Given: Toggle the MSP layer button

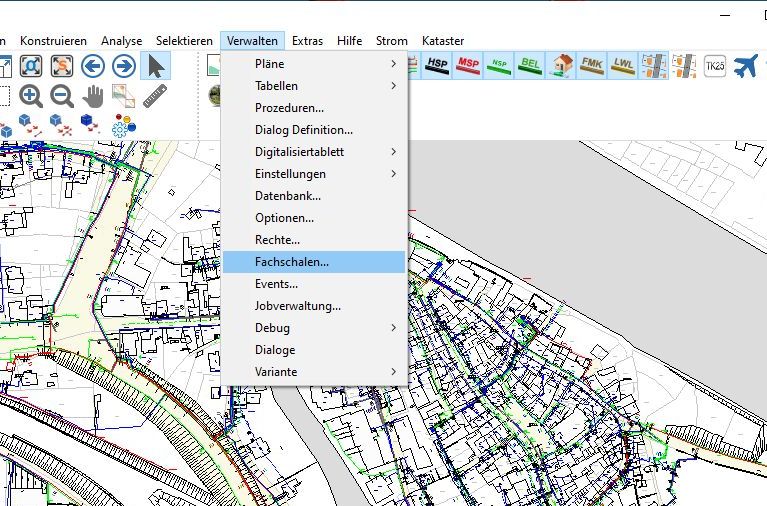Looking at the screenshot, I should pyautogui.click(x=467, y=67).
